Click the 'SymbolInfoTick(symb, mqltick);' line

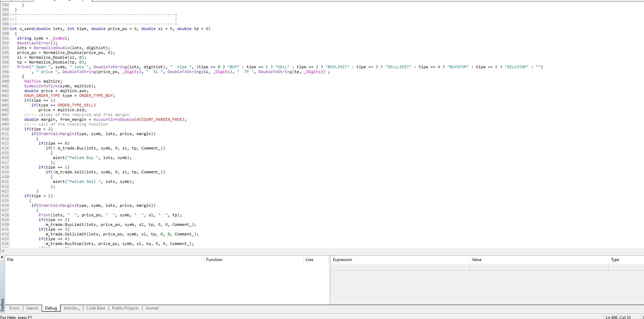(x=60, y=86)
